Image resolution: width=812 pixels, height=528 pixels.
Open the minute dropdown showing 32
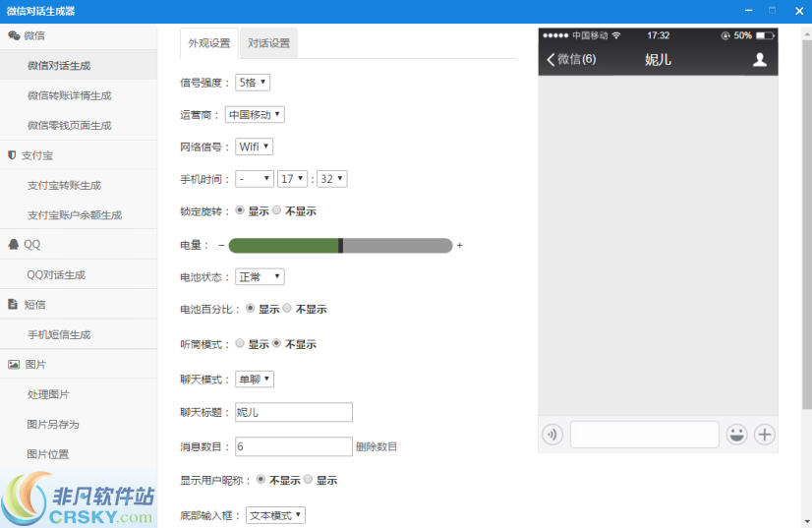point(332,179)
